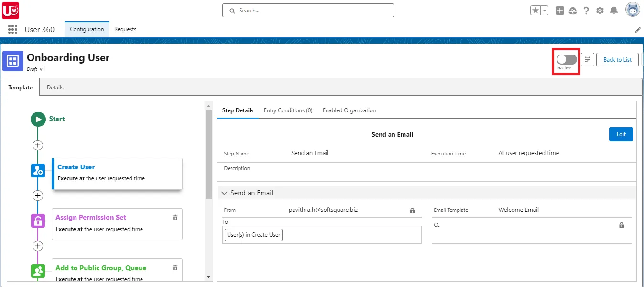Open the App Launcher waffle icon
Screen dimensions: 644x287
[11, 29]
